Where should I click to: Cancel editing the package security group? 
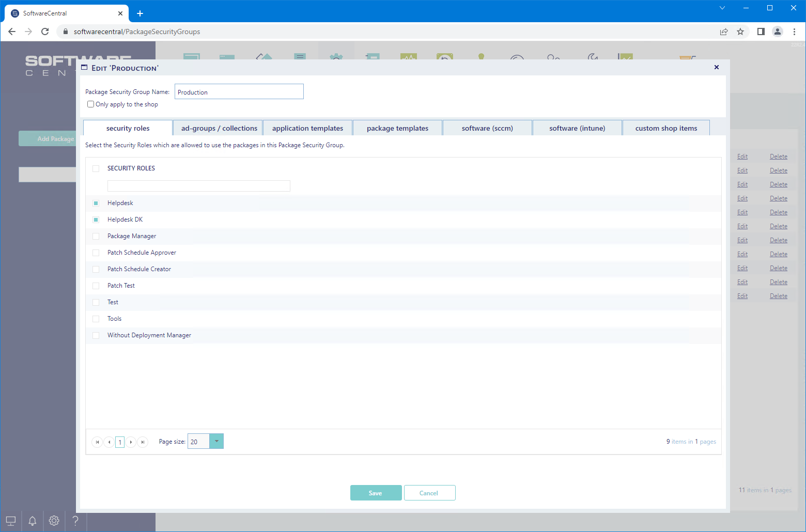429,493
